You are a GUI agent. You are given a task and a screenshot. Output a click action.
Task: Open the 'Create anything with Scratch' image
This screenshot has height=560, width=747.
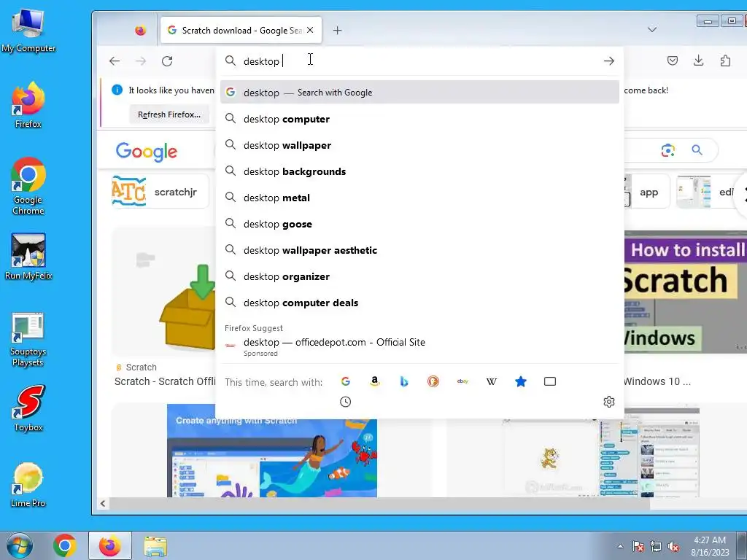272,451
